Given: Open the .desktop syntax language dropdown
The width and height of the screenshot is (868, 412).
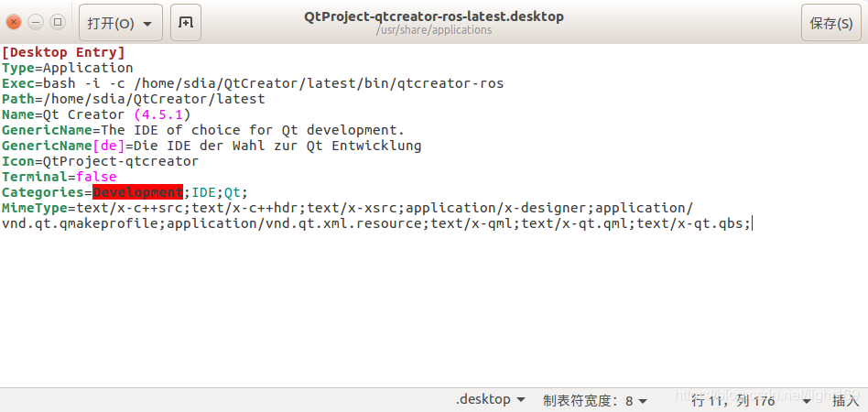Looking at the screenshot, I should pyautogui.click(x=491, y=400).
